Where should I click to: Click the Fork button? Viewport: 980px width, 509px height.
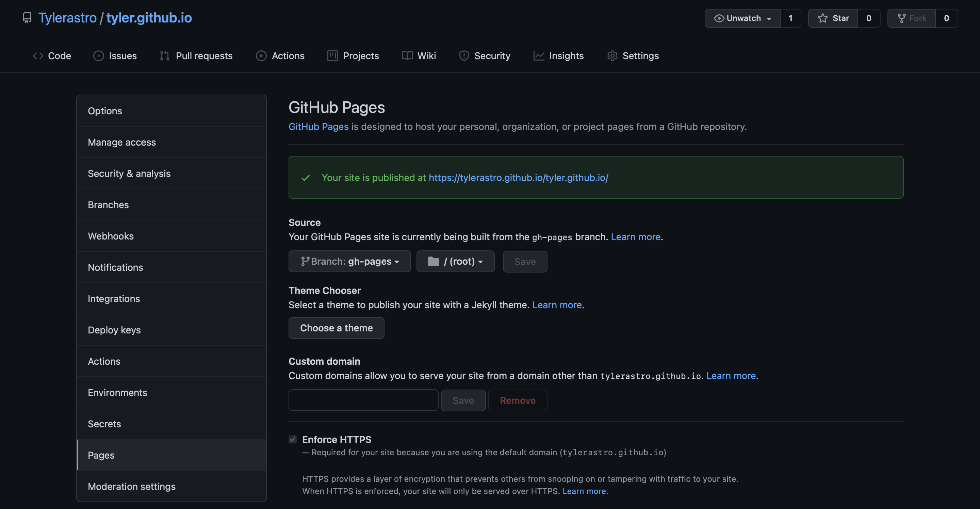[x=912, y=18]
